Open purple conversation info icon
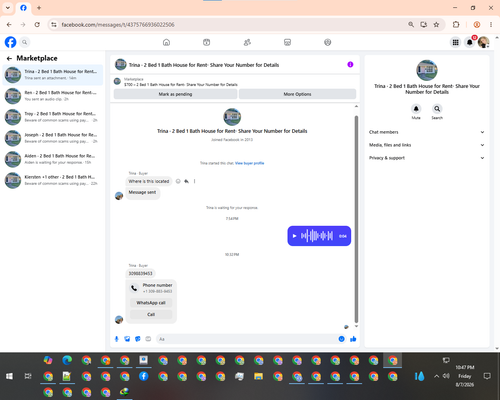 [x=350, y=65]
